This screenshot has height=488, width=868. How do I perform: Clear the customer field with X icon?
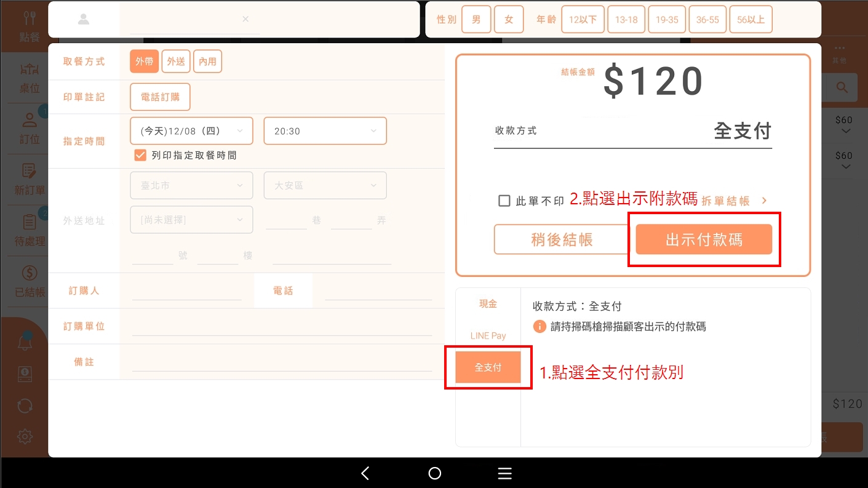(x=245, y=19)
